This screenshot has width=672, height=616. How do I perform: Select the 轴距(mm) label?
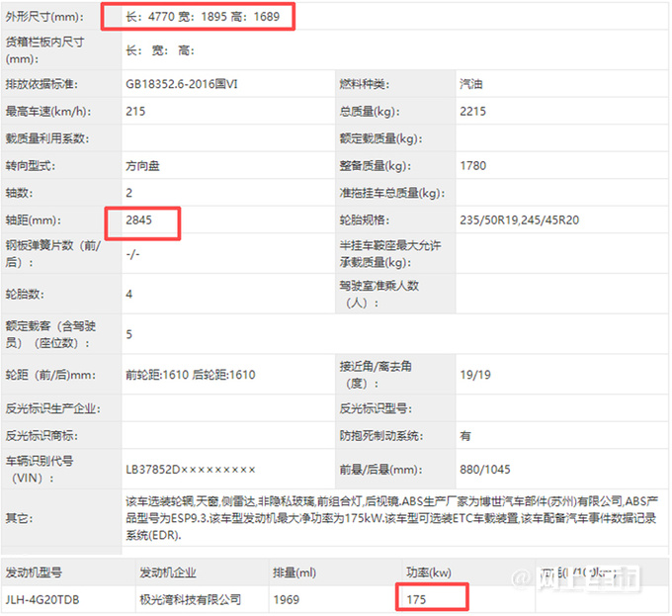(x=33, y=220)
